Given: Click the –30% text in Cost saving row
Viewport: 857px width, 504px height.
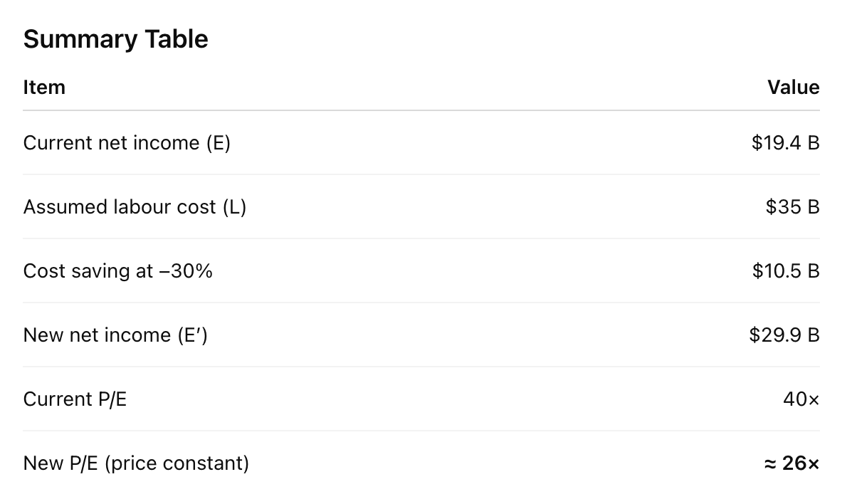Looking at the screenshot, I should pos(185,271).
